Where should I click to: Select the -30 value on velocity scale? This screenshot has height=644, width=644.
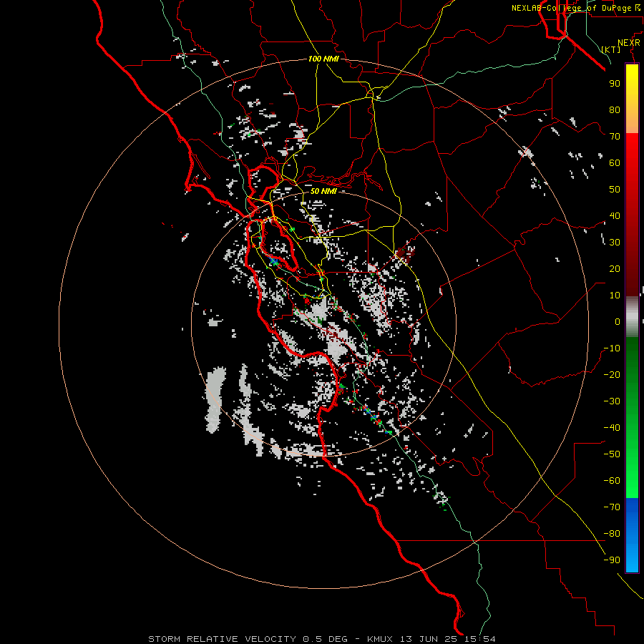point(612,401)
